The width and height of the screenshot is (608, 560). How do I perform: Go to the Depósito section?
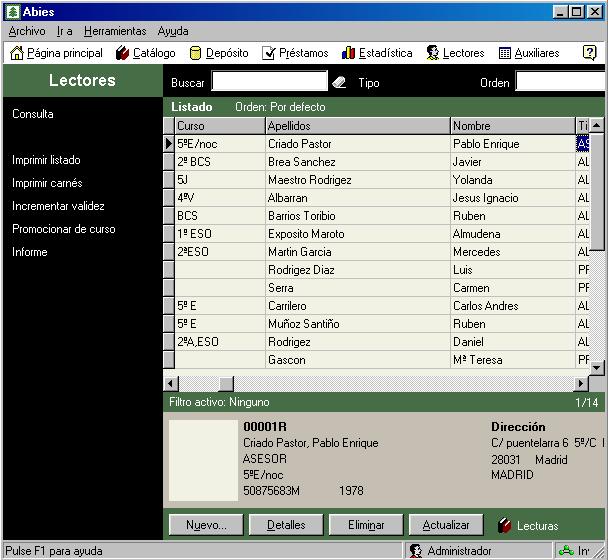tap(218, 53)
